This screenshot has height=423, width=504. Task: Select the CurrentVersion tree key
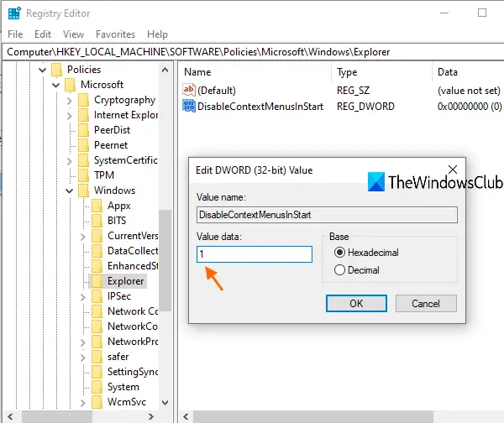[x=133, y=236]
